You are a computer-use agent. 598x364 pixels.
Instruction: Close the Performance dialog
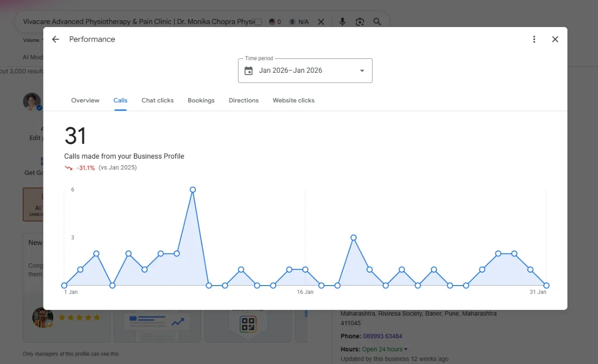coord(555,39)
